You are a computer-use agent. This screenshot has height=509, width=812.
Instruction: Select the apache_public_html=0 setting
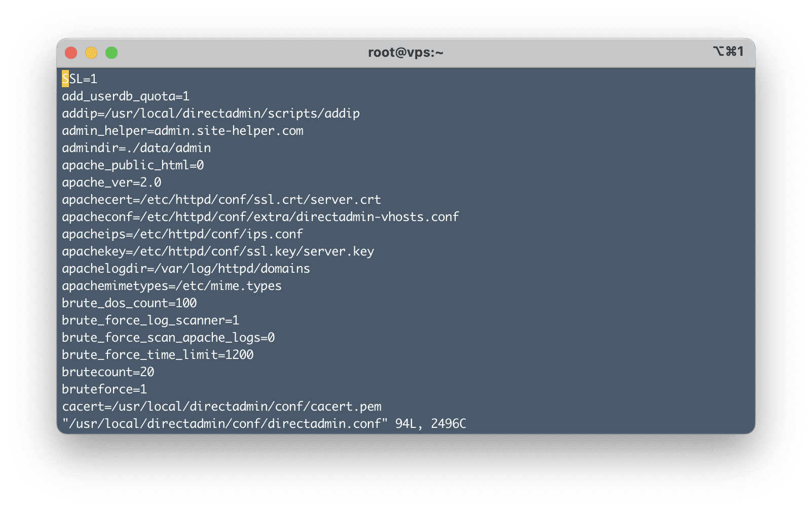[133, 165]
